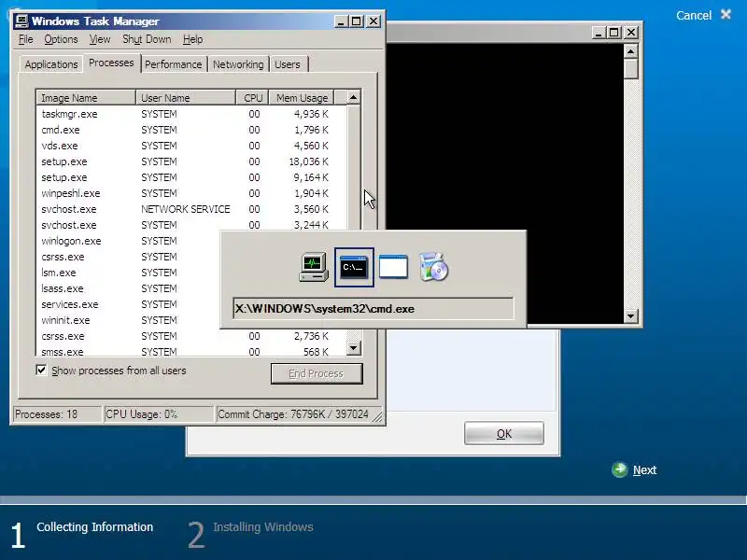Maximize the command prompt window
The height and width of the screenshot is (560, 747).
point(614,33)
